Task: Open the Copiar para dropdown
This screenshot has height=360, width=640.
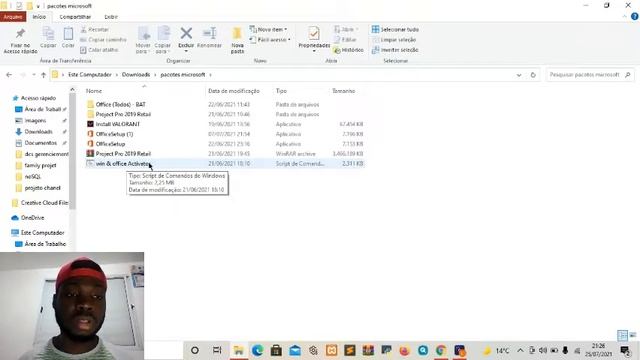Action: [x=163, y=40]
